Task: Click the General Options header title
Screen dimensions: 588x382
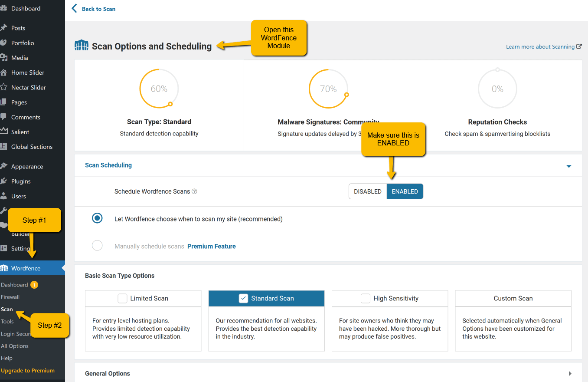Action: coord(108,373)
